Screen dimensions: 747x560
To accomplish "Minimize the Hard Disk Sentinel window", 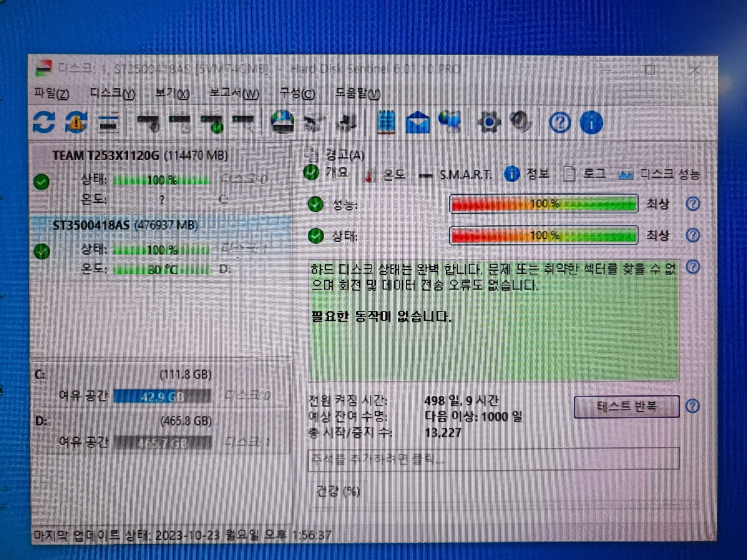I will pos(606,70).
